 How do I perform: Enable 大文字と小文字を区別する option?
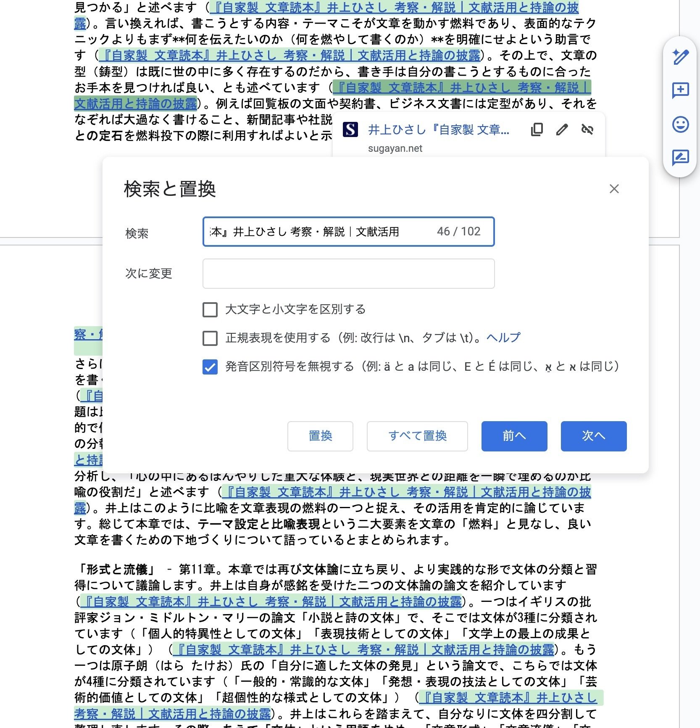pos(210,310)
